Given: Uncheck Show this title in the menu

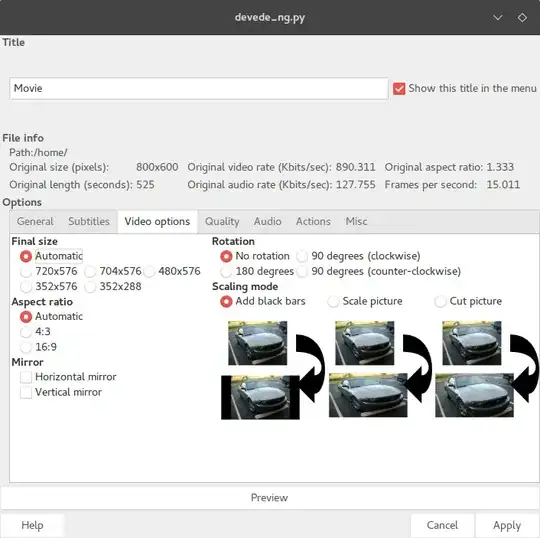Looking at the screenshot, I should (x=399, y=89).
